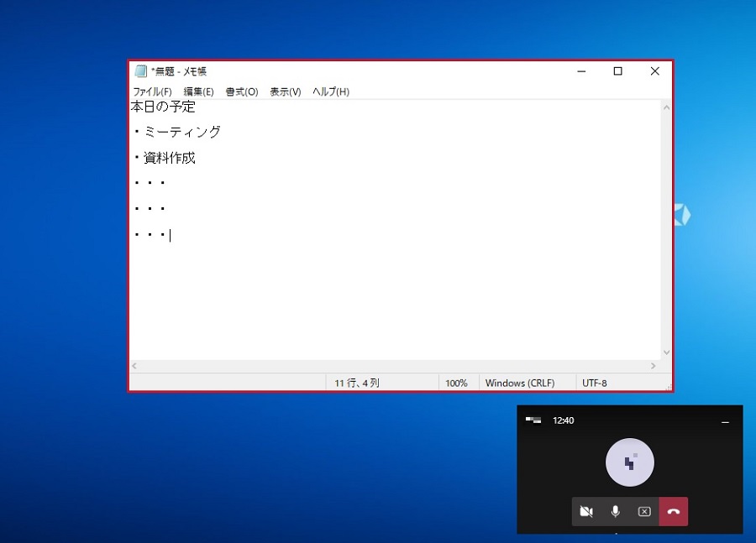Click the Notepad icon in the title bar
756x543 pixels.
[141, 71]
